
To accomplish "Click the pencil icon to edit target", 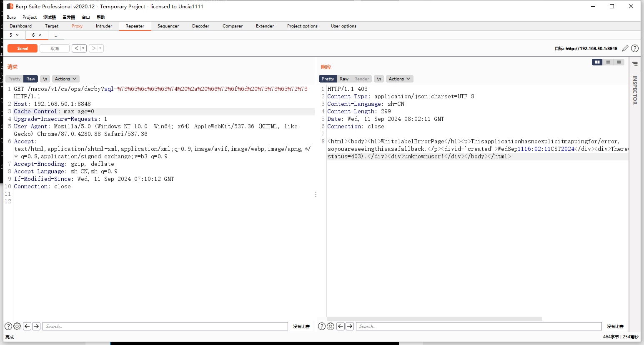I will point(625,48).
